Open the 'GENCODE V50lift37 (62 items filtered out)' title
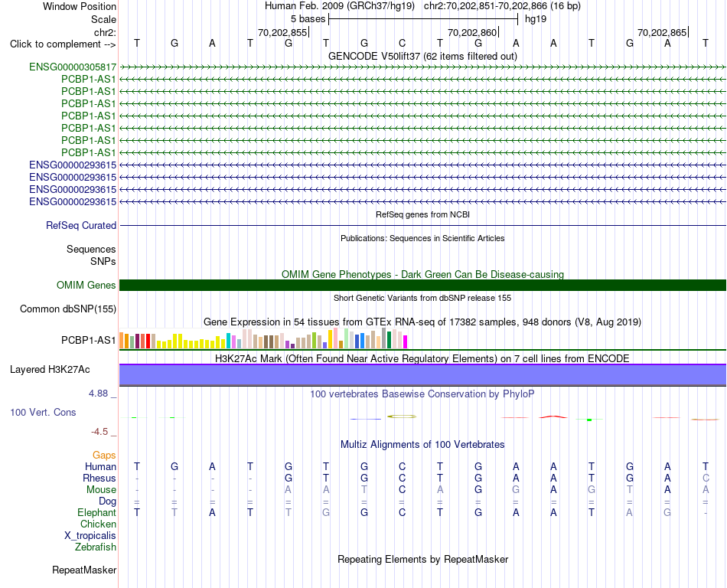727x588 pixels. (x=422, y=56)
